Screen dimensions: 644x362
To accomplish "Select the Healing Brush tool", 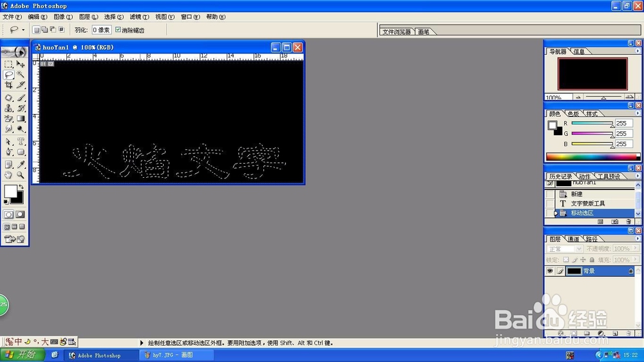I will point(8,98).
